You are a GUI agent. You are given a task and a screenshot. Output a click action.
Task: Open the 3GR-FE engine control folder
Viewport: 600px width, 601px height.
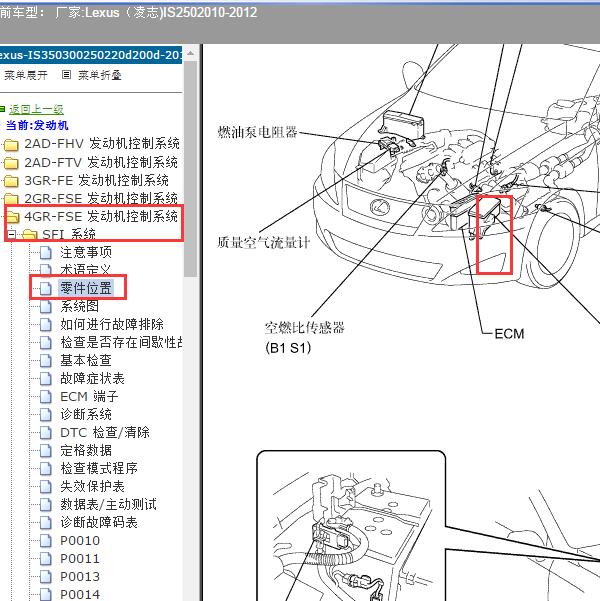[96, 181]
